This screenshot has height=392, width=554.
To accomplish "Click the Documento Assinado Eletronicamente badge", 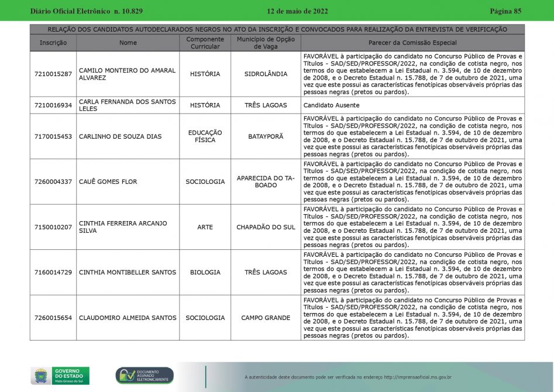I will (x=144, y=376).
